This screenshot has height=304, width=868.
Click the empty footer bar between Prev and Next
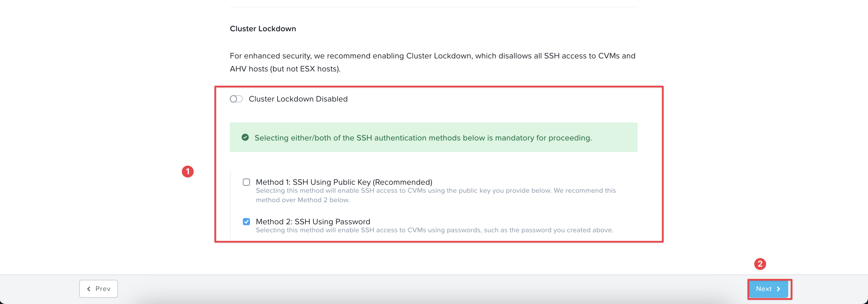433,289
